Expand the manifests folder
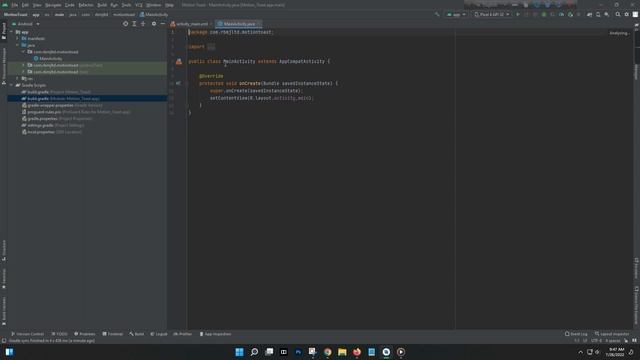This screenshot has width=640, height=360. click(x=18, y=38)
